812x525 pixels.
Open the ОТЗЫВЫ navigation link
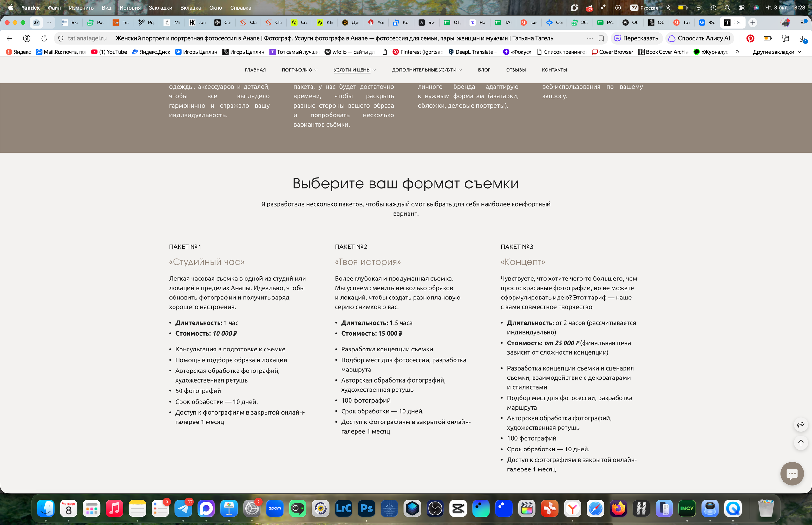tap(516, 69)
